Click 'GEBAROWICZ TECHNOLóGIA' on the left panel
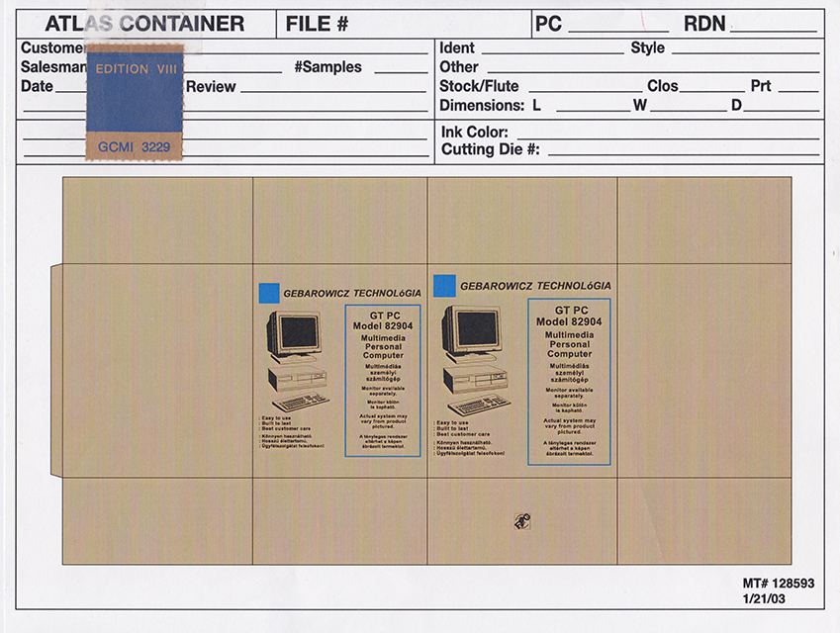Screen dimensions: 840x633 click(352, 294)
